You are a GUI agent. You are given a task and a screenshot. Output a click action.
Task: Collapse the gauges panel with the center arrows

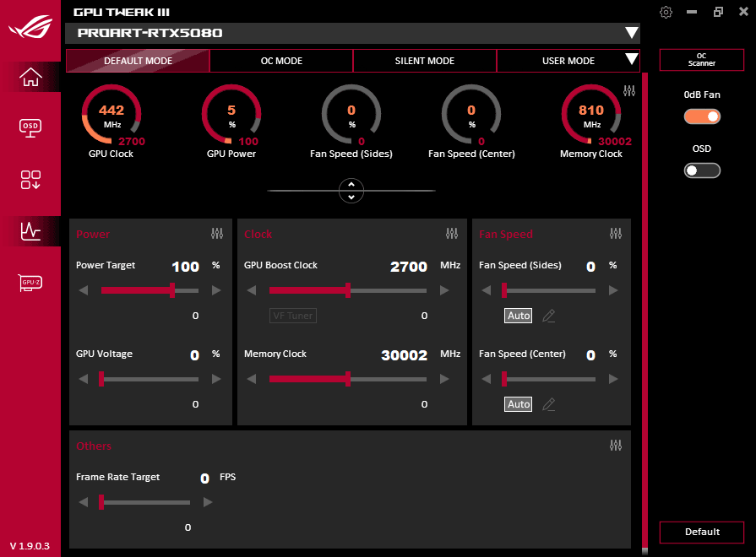tap(351, 190)
